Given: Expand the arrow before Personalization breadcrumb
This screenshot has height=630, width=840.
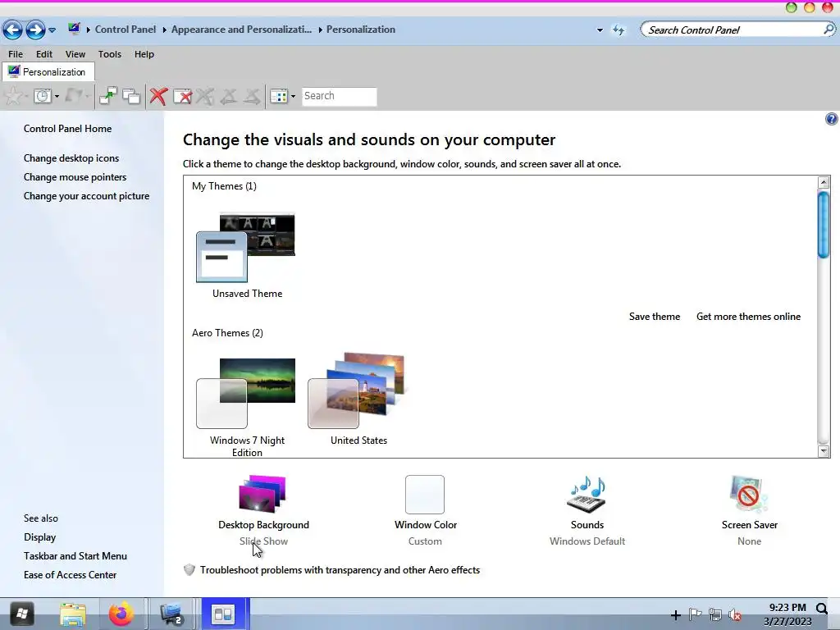Looking at the screenshot, I should pyautogui.click(x=321, y=30).
